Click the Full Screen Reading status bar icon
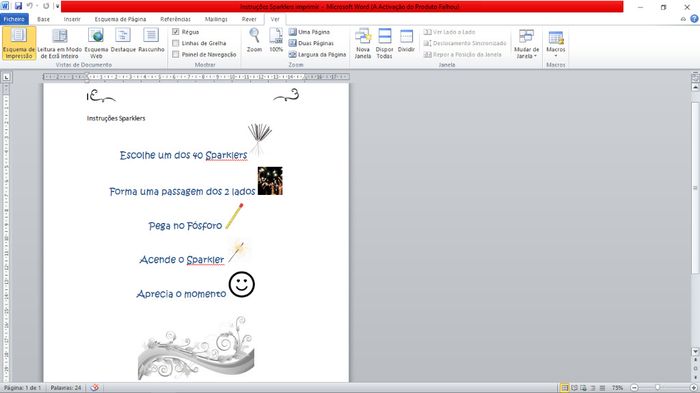This screenshot has height=393, width=700. (574, 388)
